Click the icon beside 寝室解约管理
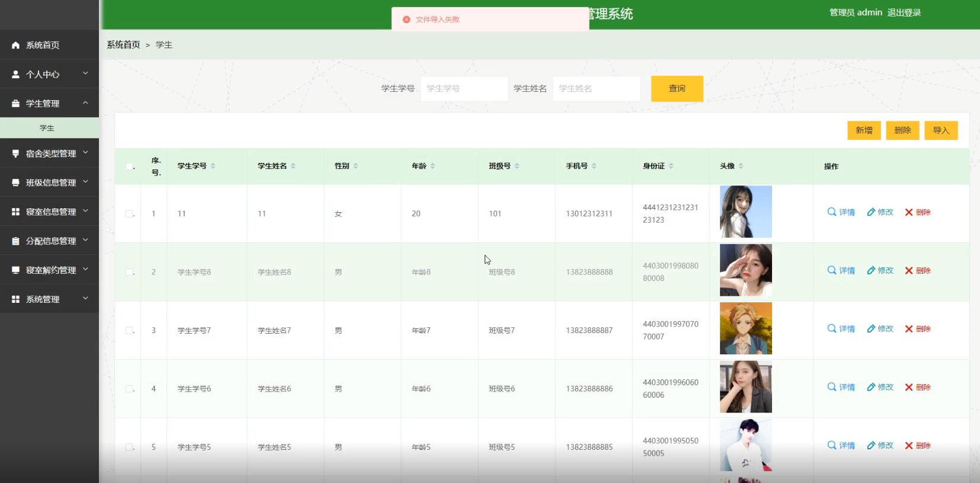980x483 pixels. 16,270
